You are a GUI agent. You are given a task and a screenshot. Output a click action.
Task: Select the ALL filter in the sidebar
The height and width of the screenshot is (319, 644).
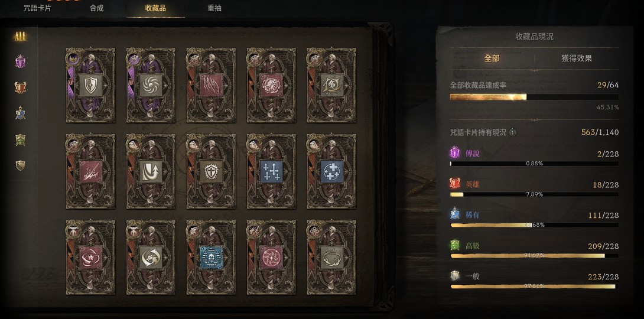click(20, 37)
